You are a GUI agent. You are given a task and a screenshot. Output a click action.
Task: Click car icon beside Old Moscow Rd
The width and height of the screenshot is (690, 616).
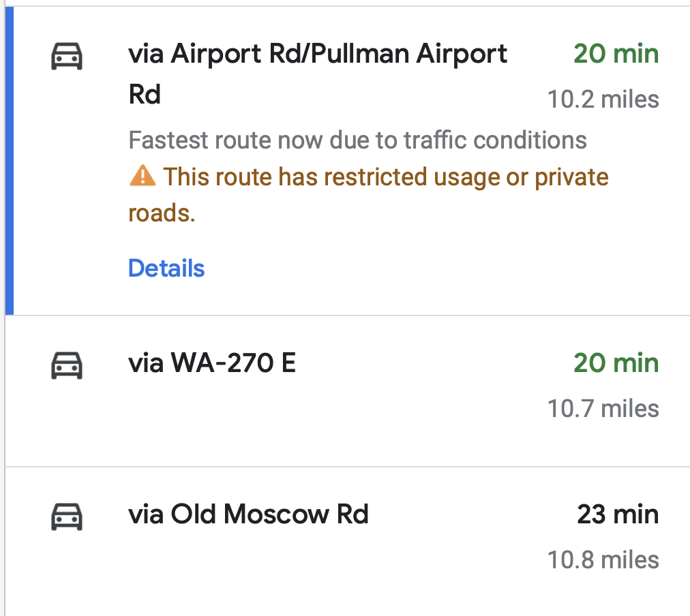point(67,516)
